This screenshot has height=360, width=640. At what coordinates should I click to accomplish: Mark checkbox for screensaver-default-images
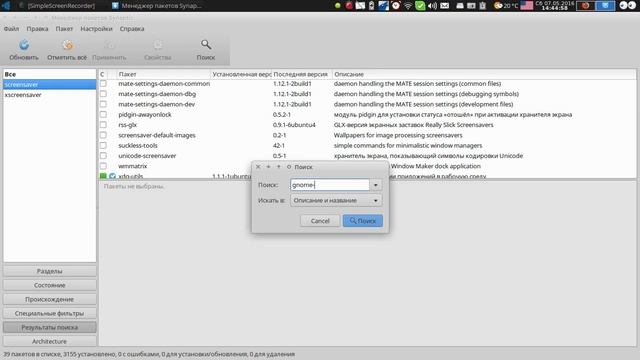(x=103, y=135)
